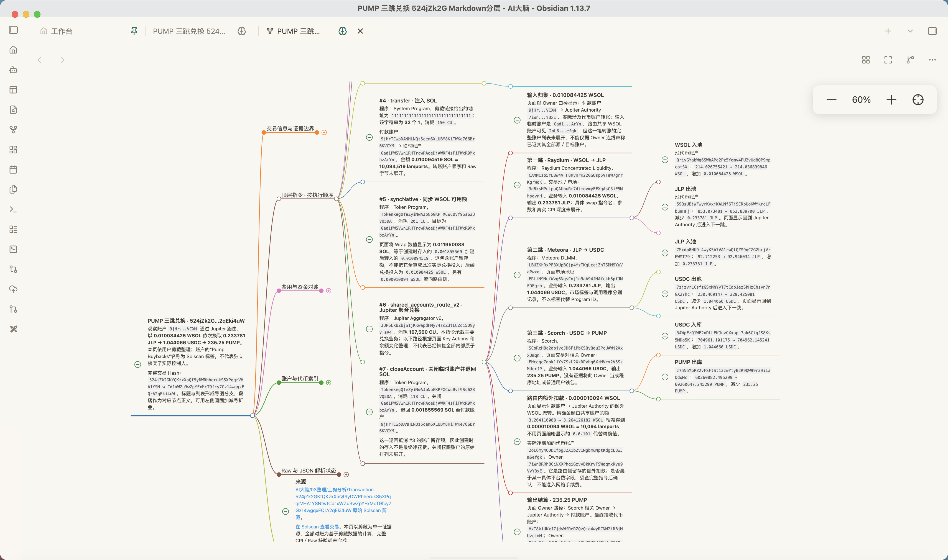Image resolution: width=948 pixels, height=560 pixels.
Task: Click the brain icon on the active tab
Action: pyautogui.click(x=343, y=31)
